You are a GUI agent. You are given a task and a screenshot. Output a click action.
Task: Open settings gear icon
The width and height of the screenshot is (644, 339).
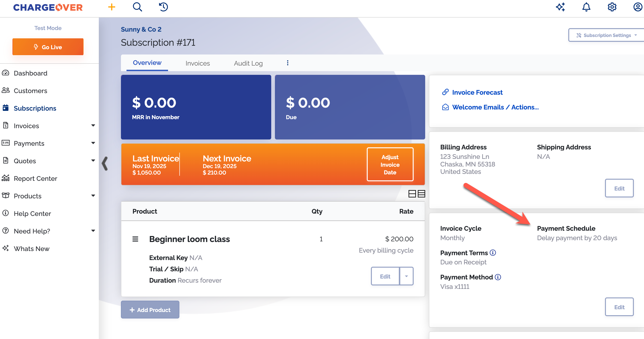[x=612, y=7]
